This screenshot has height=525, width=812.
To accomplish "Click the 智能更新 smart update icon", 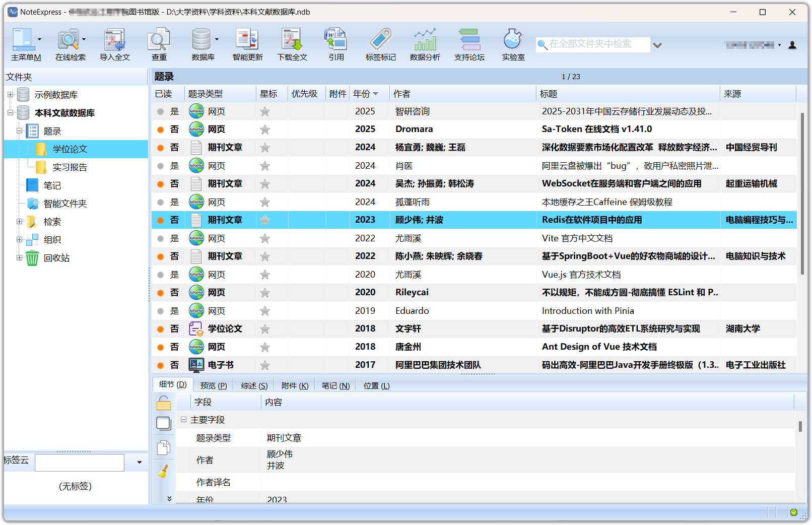I will pyautogui.click(x=247, y=39).
